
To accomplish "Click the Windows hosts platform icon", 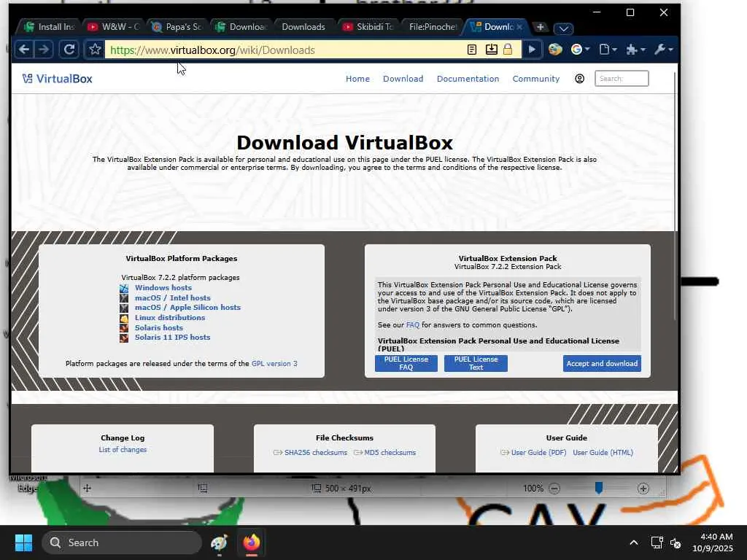I will coord(124,288).
